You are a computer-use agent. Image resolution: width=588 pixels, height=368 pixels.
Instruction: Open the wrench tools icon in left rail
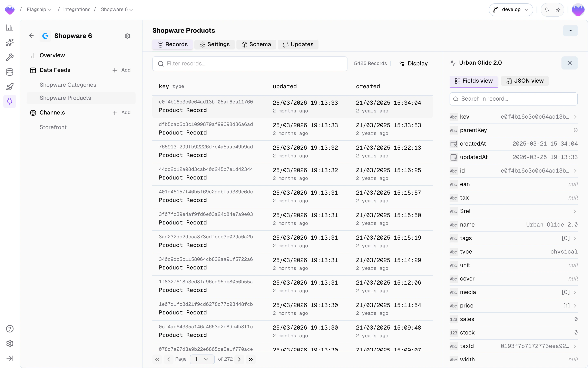(x=10, y=57)
